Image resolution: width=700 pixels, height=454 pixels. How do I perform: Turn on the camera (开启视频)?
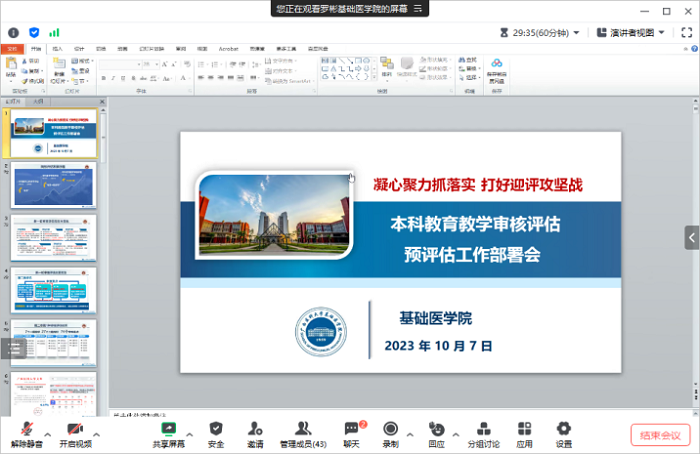(x=75, y=432)
